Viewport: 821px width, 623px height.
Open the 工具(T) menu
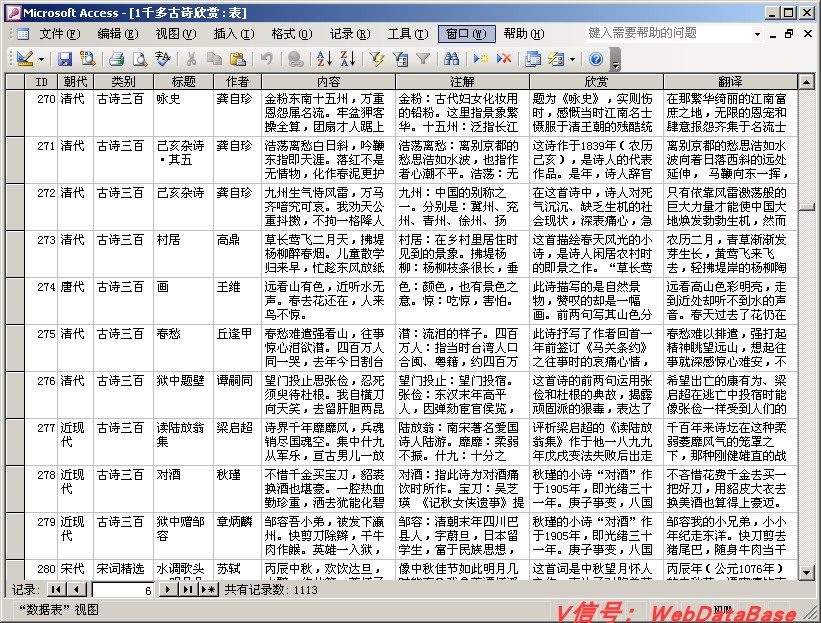(408, 34)
